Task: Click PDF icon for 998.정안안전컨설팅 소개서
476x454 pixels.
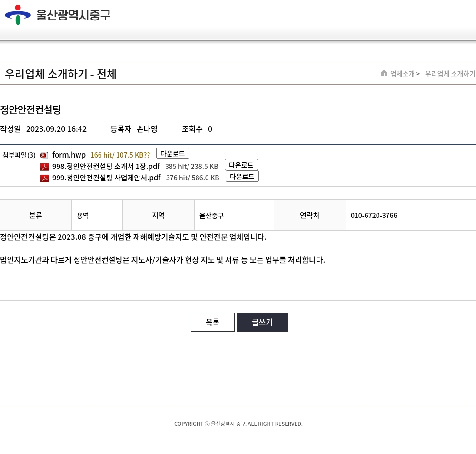Action: (44, 167)
